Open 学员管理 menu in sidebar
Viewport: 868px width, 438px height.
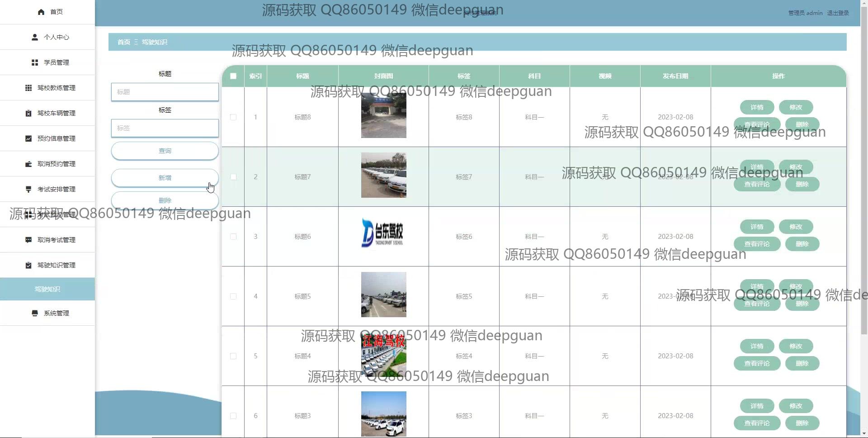coord(47,62)
